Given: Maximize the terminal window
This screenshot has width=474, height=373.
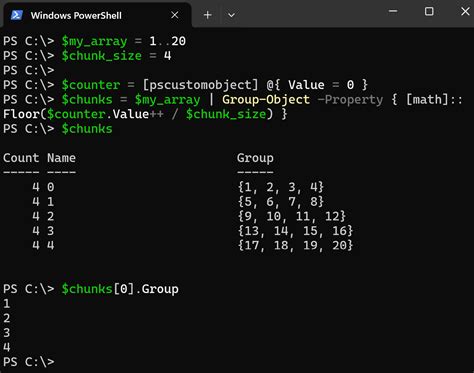Looking at the screenshot, I should pyautogui.click(x=429, y=11).
